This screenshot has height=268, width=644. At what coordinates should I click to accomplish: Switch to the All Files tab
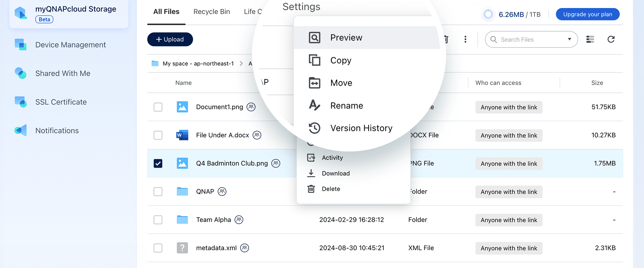click(x=166, y=12)
